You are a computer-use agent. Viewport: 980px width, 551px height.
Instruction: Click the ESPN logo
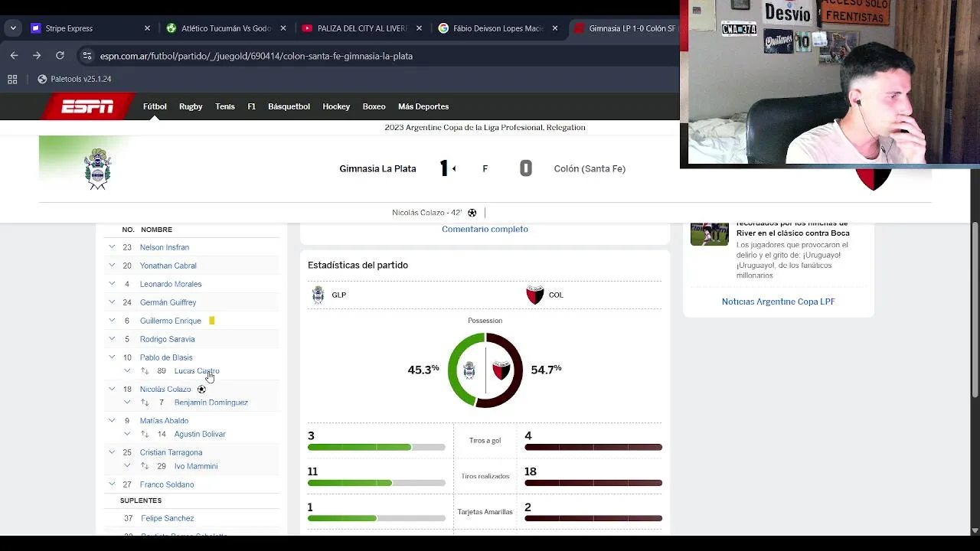(88, 106)
